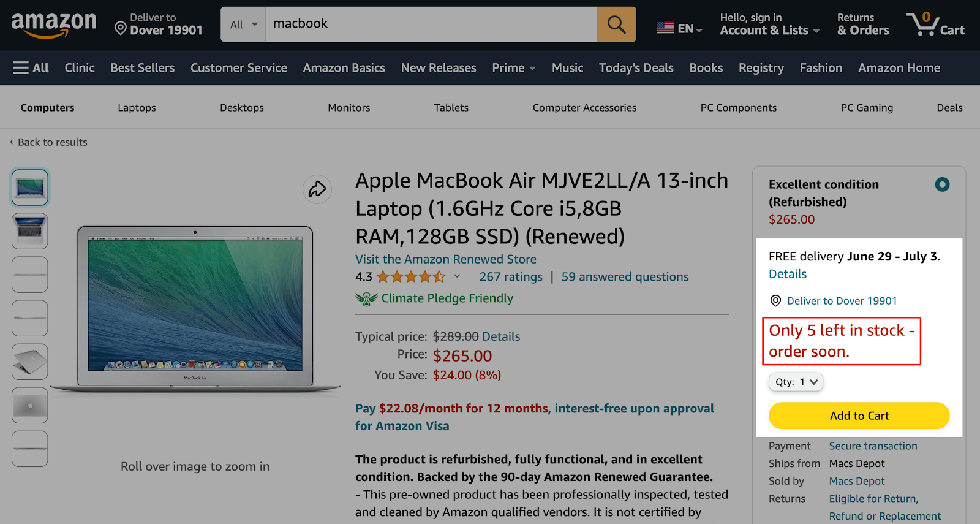Click the Add to Cart button
This screenshot has width=980, height=524.
(x=859, y=416)
